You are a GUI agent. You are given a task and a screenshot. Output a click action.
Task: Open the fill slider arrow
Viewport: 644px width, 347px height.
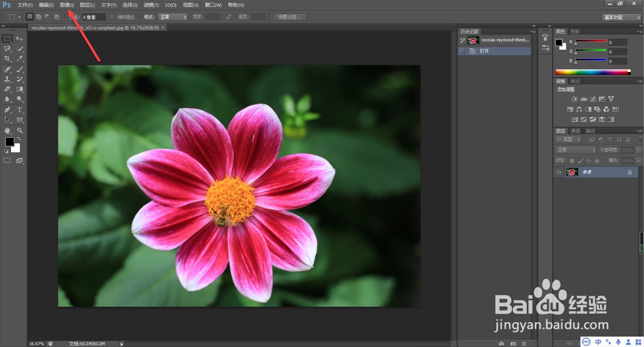tap(638, 160)
